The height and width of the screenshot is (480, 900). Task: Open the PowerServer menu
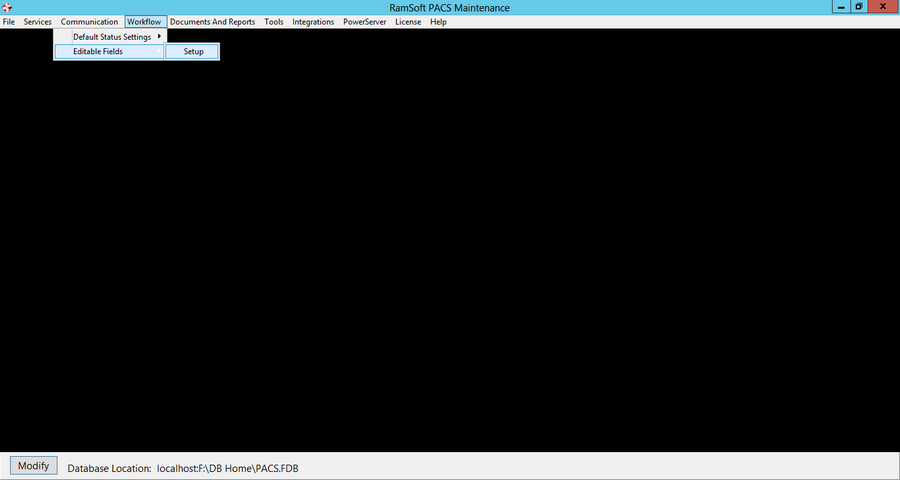coord(364,22)
